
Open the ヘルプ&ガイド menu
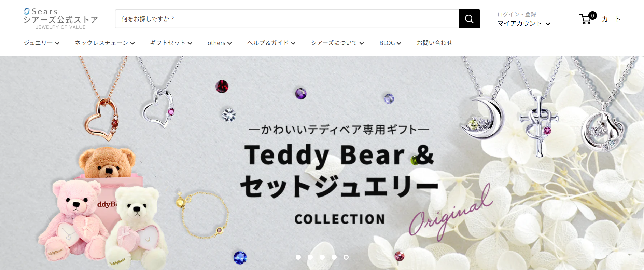tap(271, 43)
